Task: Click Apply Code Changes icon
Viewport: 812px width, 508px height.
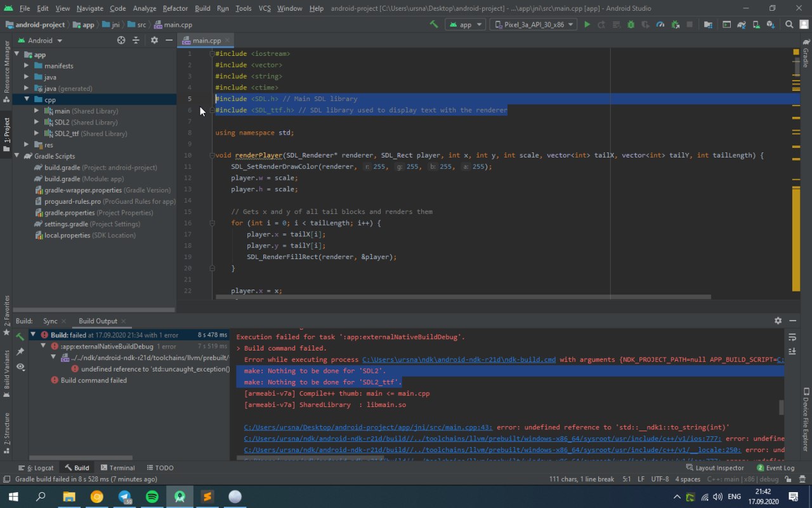Action: point(616,24)
